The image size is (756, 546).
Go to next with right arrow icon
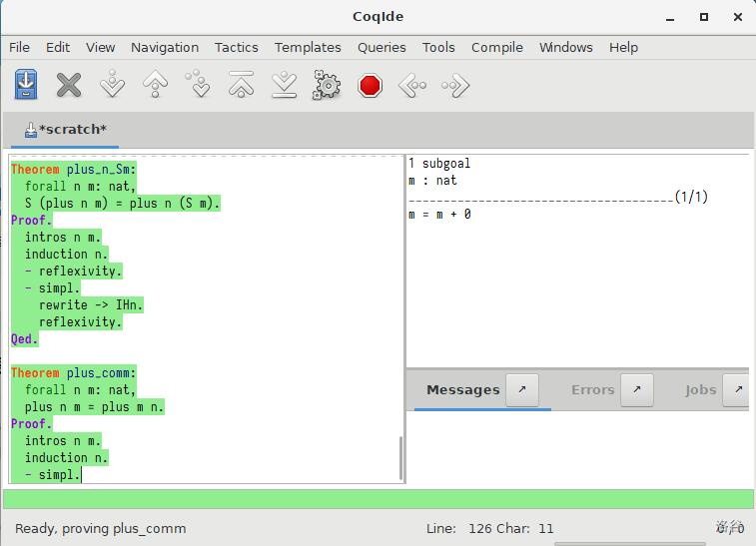click(455, 85)
